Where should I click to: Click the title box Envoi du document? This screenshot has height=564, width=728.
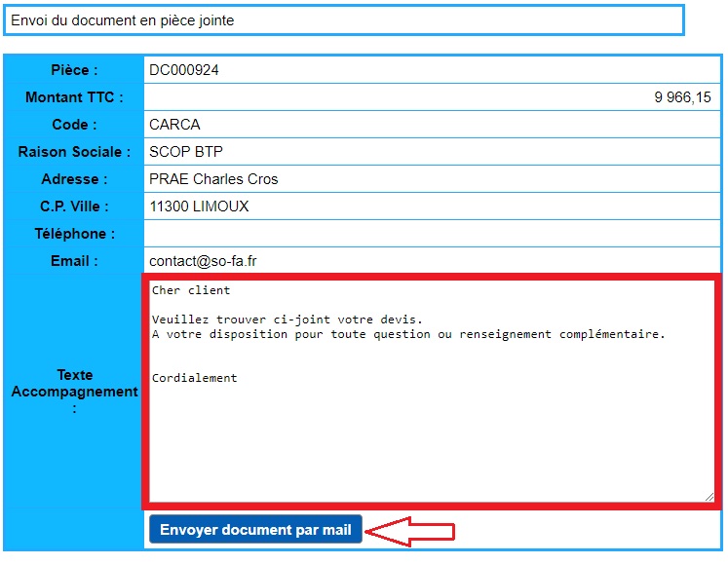coord(342,20)
